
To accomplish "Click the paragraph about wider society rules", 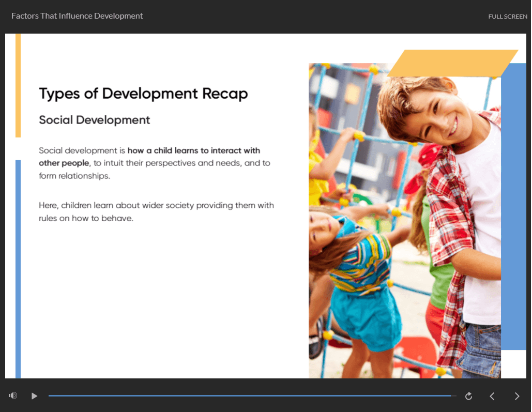I will click(x=156, y=212).
